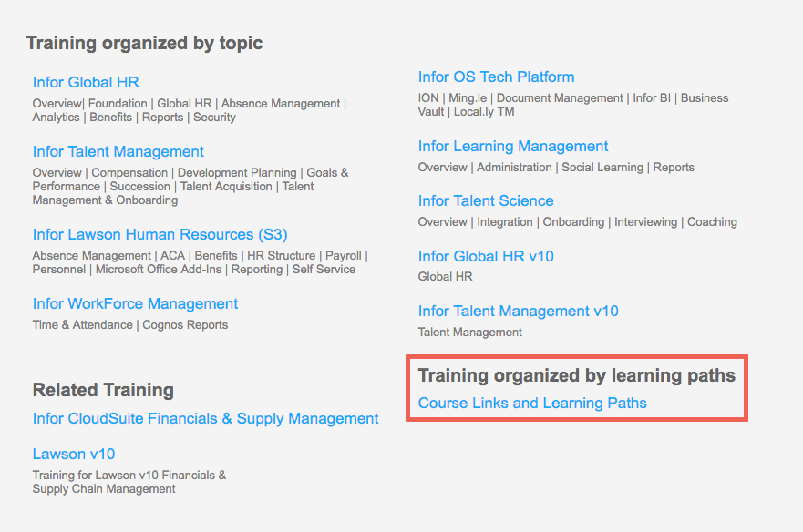Open the Lawson v10 link
Image resolution: width=803 pixels, height=532 pixels.
[x=74, y=455]
